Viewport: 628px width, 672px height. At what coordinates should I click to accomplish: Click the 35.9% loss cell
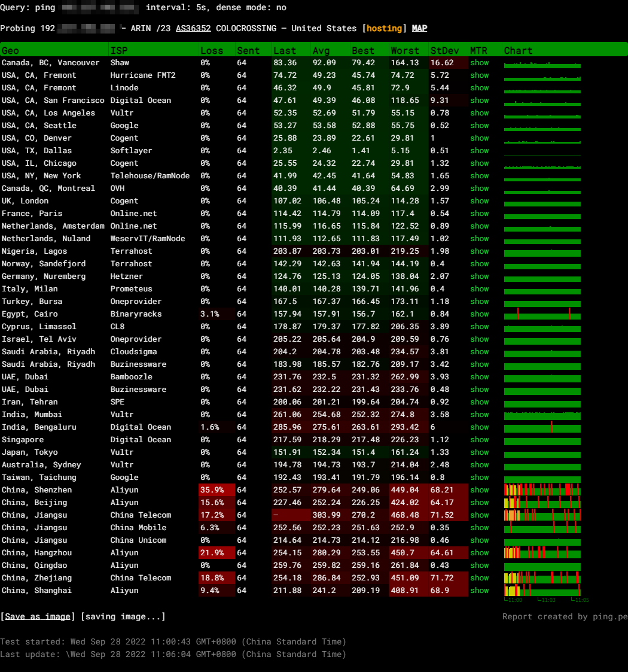point(217,490)
